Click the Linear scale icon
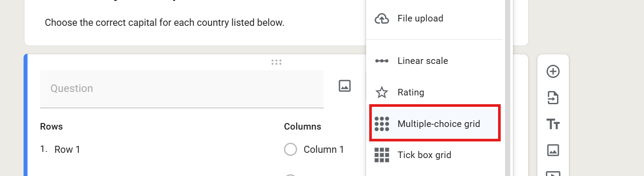 tap(382, 61)
